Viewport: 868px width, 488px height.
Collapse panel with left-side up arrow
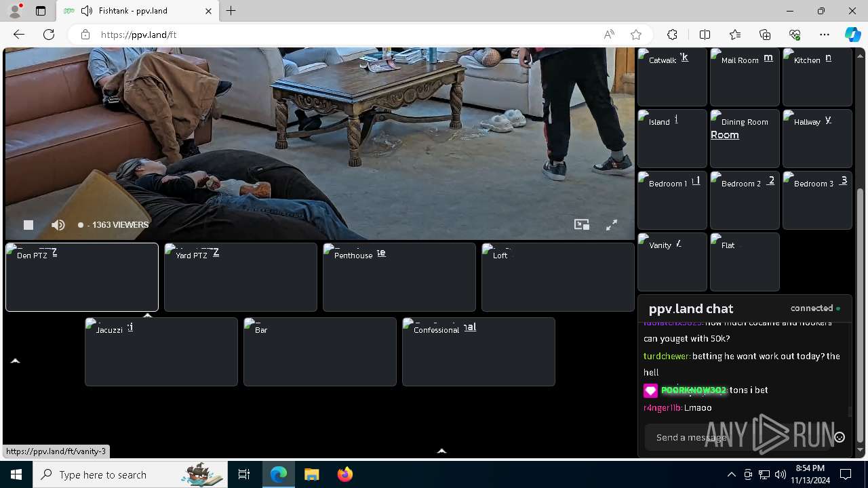16,361
